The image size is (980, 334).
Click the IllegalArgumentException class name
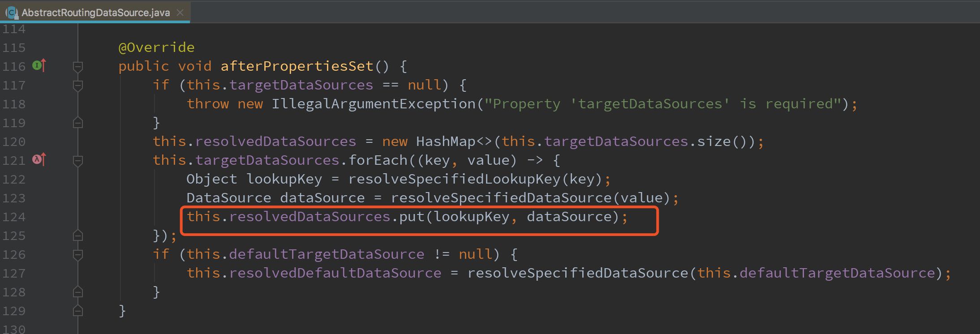pyautogui.click(x=374, y=104)
